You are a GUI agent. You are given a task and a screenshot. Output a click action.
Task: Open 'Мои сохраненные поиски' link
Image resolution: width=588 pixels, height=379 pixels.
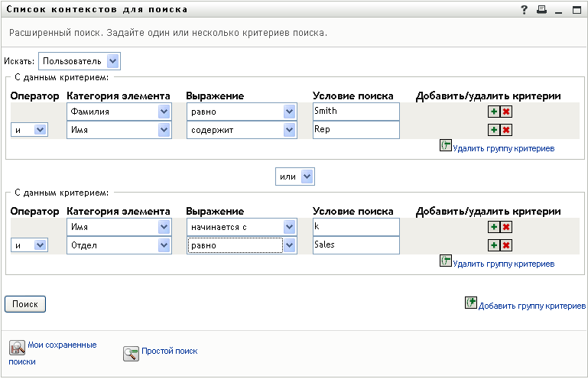click(x=62, y=345)
